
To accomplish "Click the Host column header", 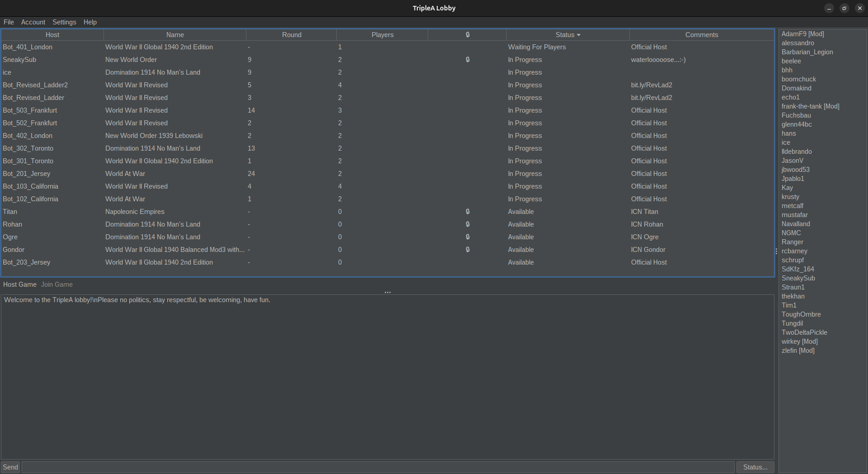I will 52,35.
